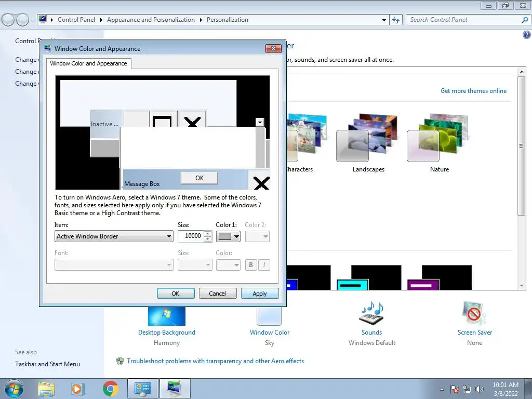The height and width of the screenshot is (399, 532).
Task: Open the font Color dropdown
Action: tap(229, 264)
